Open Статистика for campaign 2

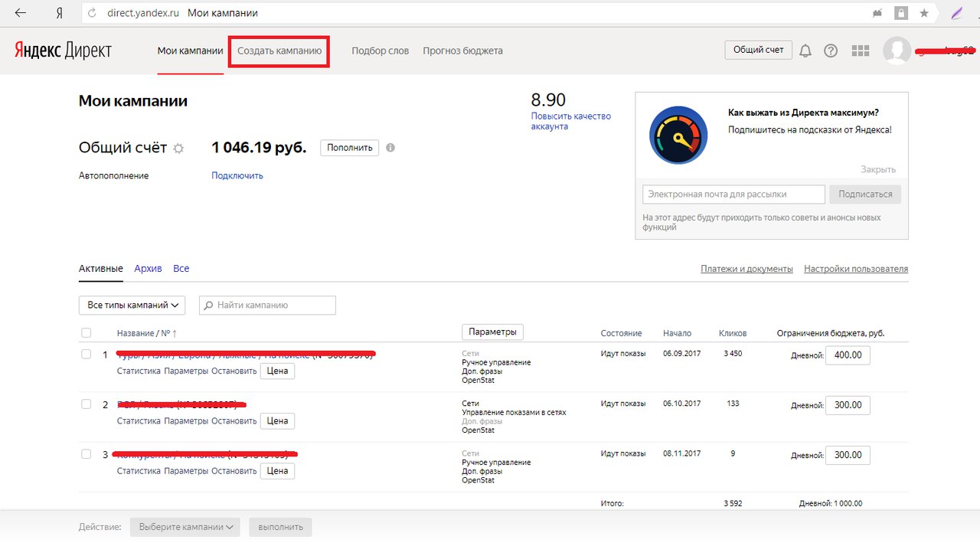(x=139, y=420)
